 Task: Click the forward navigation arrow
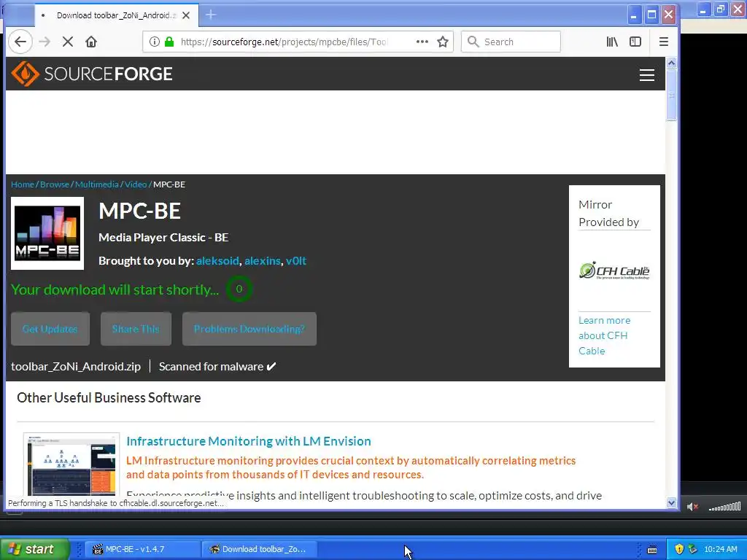[44, 42]
